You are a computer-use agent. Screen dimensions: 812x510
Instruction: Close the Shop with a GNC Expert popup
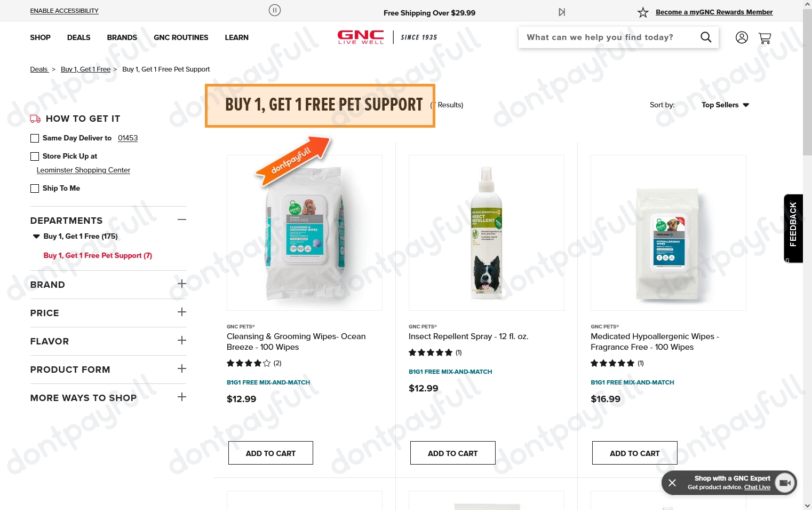(x=672, y=483)
